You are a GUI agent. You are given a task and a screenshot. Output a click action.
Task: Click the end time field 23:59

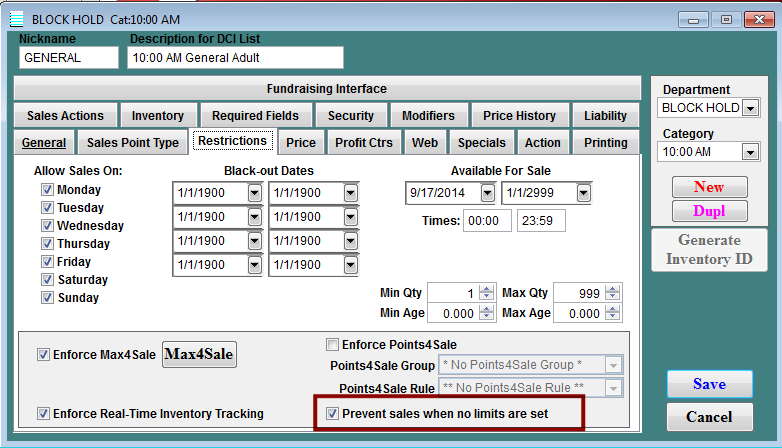tap(541, 221)
